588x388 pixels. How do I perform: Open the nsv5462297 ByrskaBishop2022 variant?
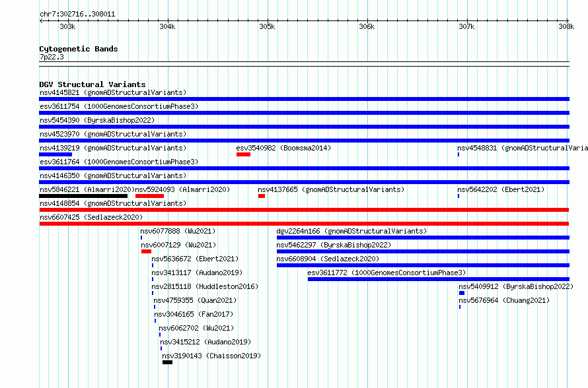coord(334,245)
